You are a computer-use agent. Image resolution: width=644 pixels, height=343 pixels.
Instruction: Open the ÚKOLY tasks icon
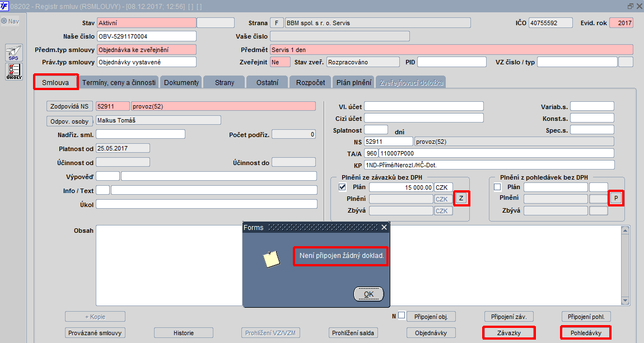[13, 72]
